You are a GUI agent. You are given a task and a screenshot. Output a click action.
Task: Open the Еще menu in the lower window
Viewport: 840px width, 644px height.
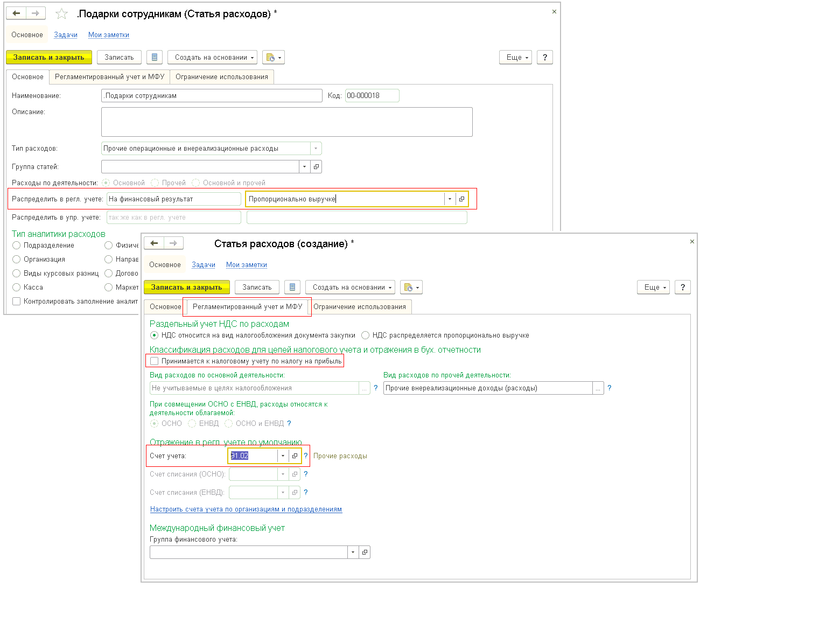point(653,288)
